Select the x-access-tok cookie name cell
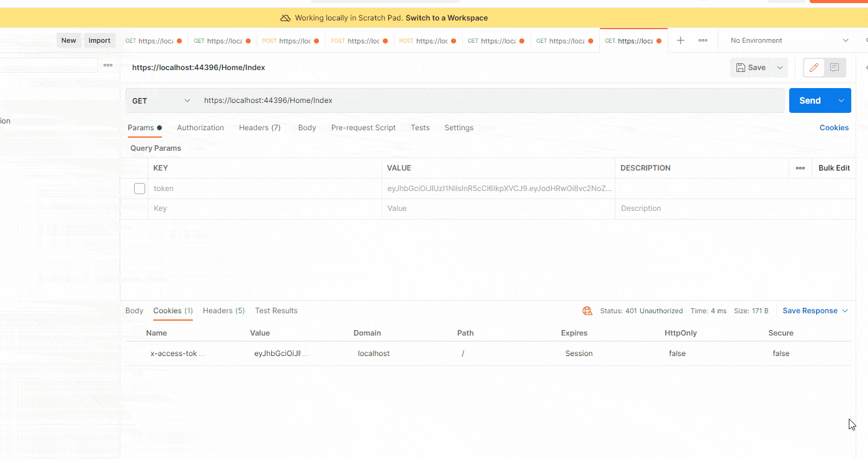 pyautogui.click(x=177, y=354)
